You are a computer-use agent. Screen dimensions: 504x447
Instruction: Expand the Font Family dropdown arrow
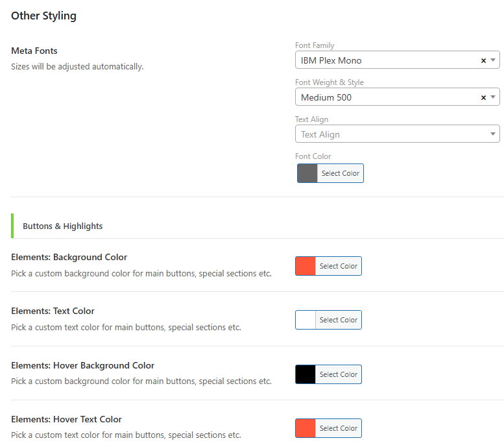click(x=493, y=60)
